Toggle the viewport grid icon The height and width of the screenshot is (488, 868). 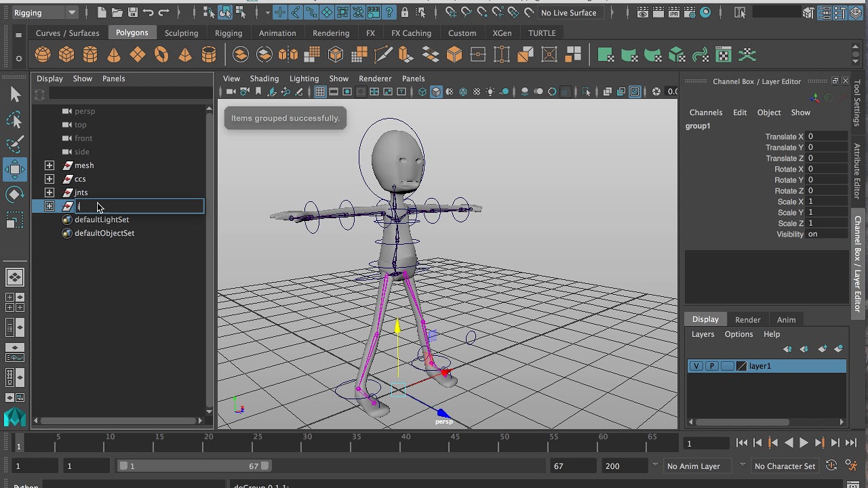point(320,91)
